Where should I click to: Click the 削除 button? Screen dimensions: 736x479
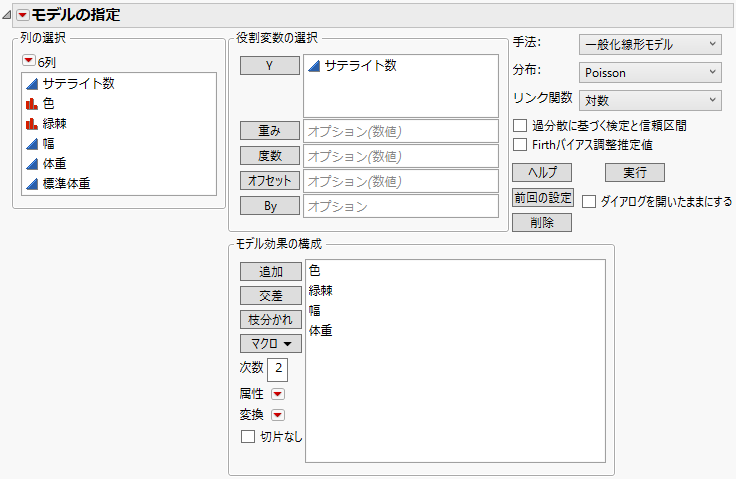point(542,223)
